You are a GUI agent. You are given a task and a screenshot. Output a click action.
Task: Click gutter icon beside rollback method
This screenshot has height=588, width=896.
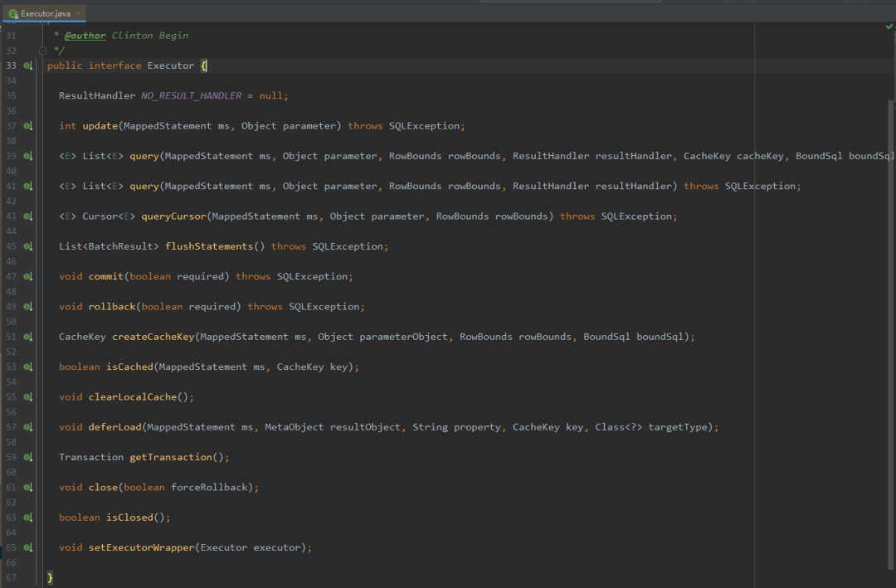click(x=28, y=307)
